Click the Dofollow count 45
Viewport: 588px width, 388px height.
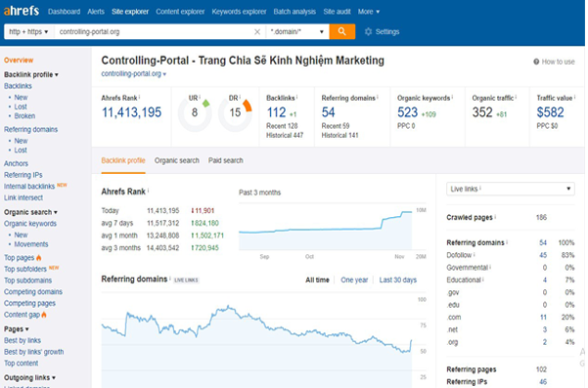pyautogui.click(x=543, y=255)
